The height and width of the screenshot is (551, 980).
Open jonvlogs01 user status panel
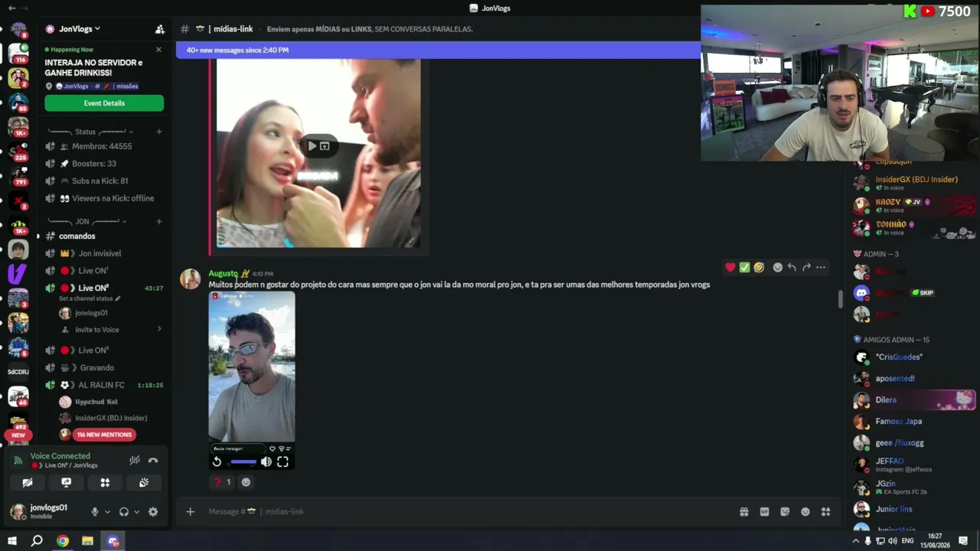click(x=40, y=511)
